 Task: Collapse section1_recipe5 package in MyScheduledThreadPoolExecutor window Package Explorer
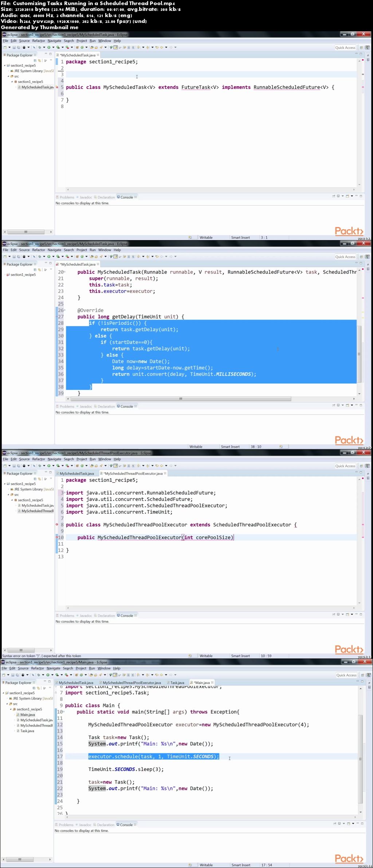(12, 500)
